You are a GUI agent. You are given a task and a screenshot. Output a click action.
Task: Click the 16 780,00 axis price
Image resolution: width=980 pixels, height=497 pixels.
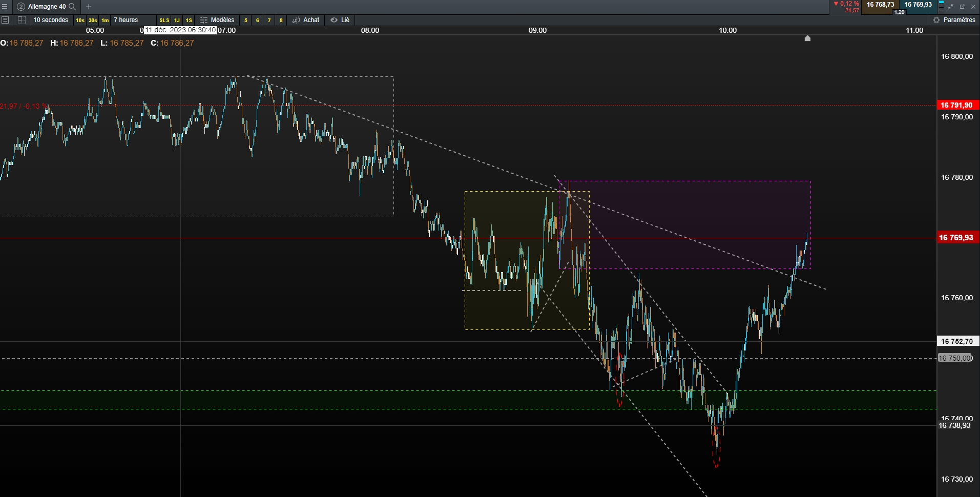tap(957, 177)
